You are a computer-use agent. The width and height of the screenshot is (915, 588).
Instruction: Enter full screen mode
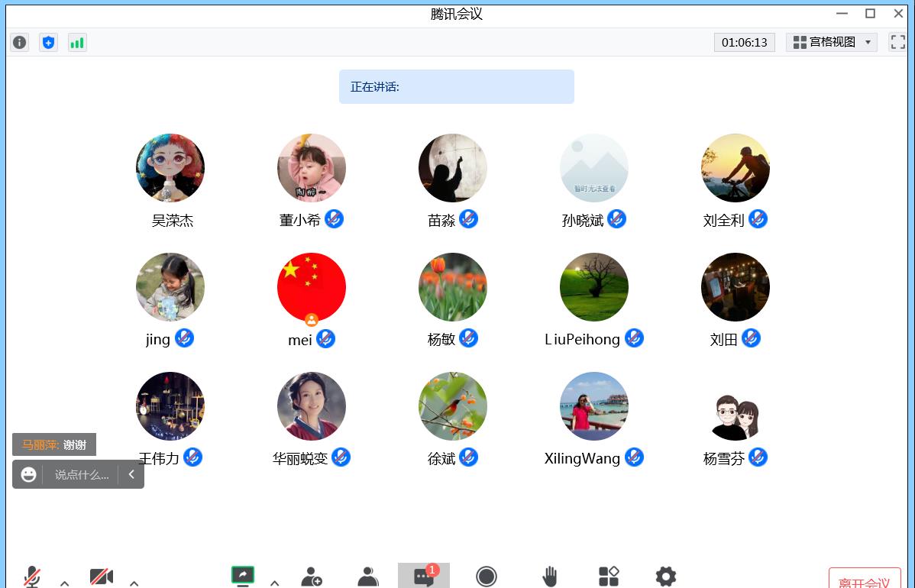[x=898, y=43]
